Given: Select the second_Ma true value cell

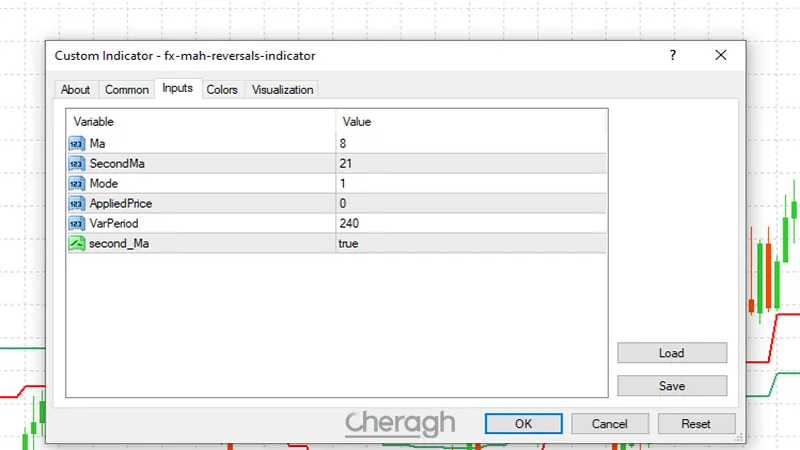Looking at the screenshot, I should pyautogui.click(x=470, y=243).
